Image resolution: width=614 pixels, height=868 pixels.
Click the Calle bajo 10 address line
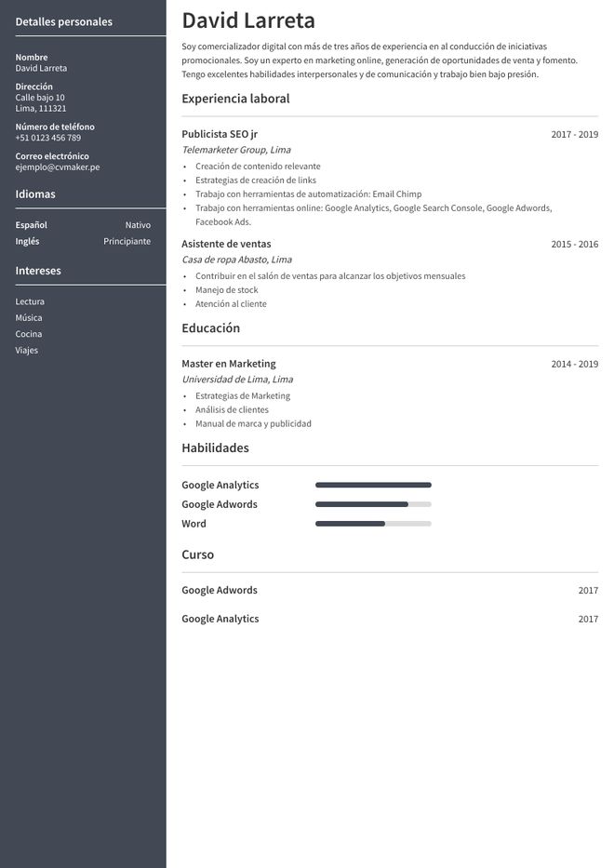point(40,98)
